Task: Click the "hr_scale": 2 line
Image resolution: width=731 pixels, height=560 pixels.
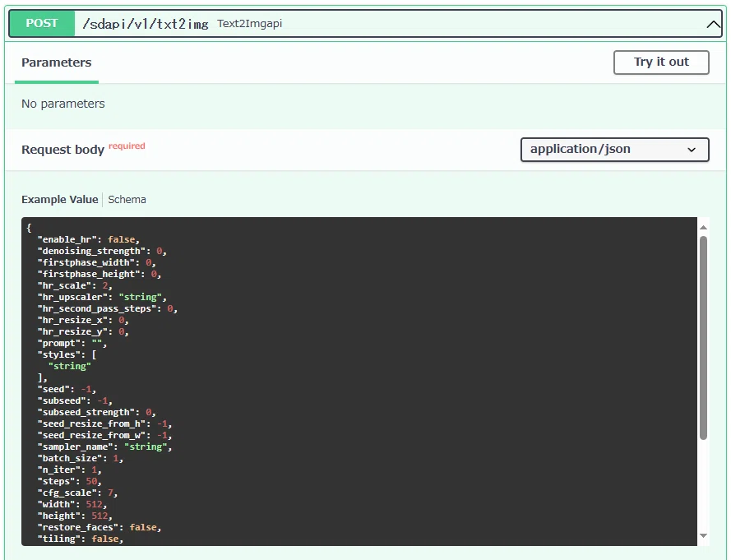Action: 75,285
